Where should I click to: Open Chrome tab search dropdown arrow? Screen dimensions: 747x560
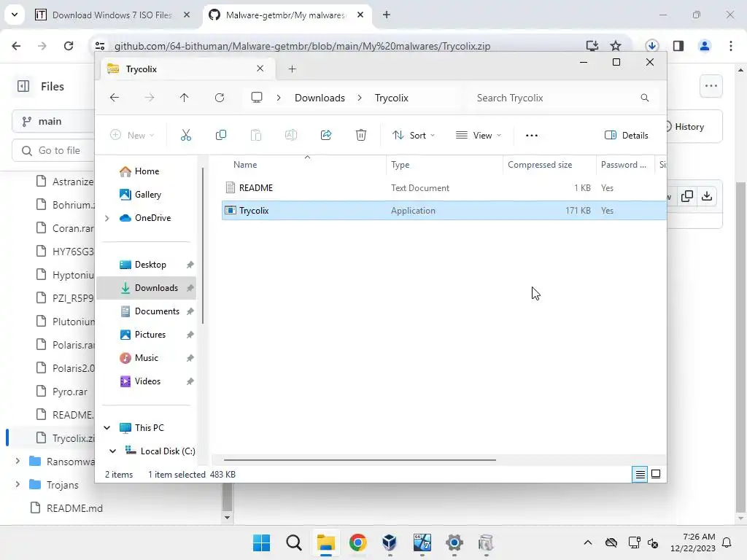point(15,15)
